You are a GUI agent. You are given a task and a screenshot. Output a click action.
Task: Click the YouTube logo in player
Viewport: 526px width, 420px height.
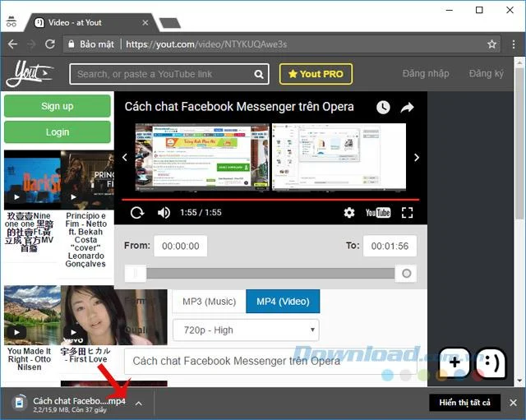tap(378, 212)
